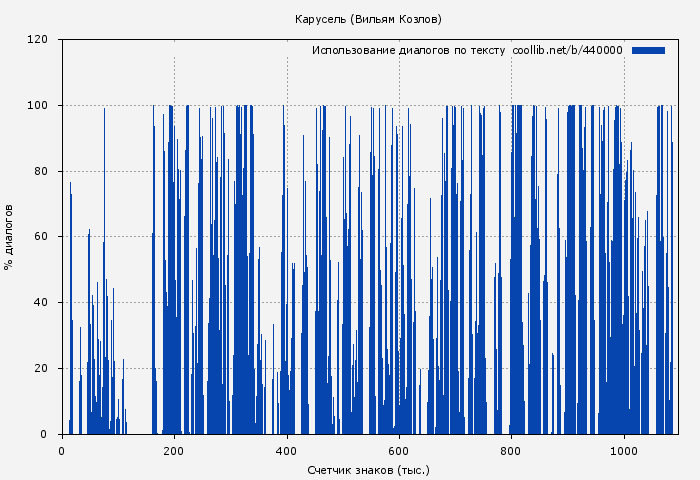
Task: Select the 20 tick on the y-axis
Action: (x=41, y=369)
